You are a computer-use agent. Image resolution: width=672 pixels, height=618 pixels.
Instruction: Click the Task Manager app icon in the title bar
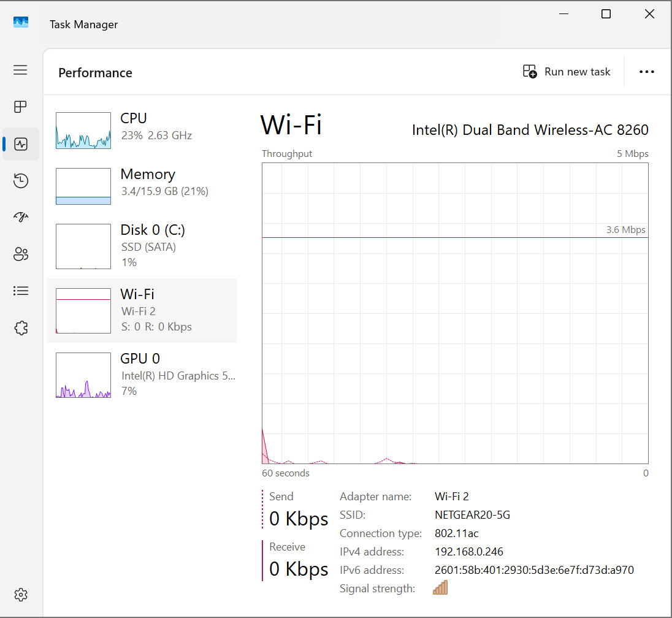click(21, 22)
